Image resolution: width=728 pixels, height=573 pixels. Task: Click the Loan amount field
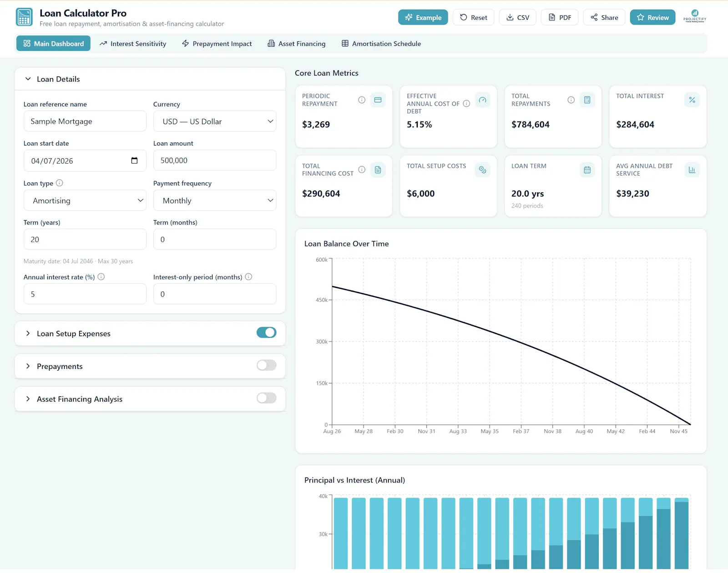(x=215, y=161)
